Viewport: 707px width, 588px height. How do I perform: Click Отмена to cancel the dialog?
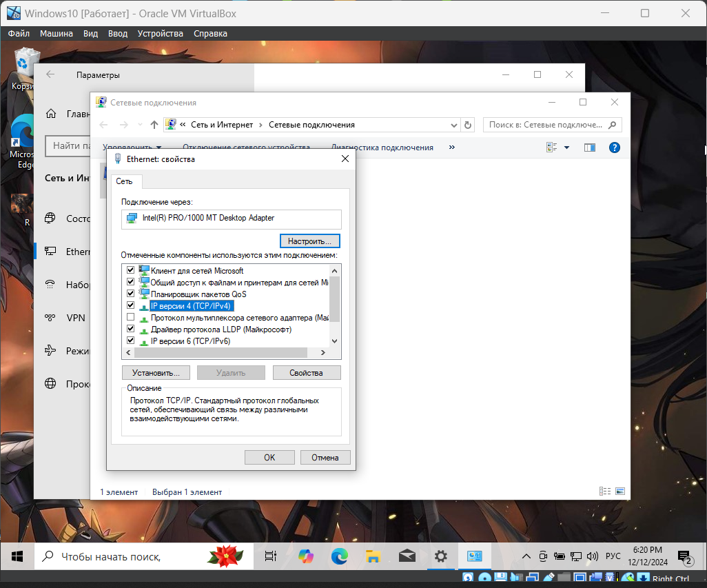tap(325, 457)
